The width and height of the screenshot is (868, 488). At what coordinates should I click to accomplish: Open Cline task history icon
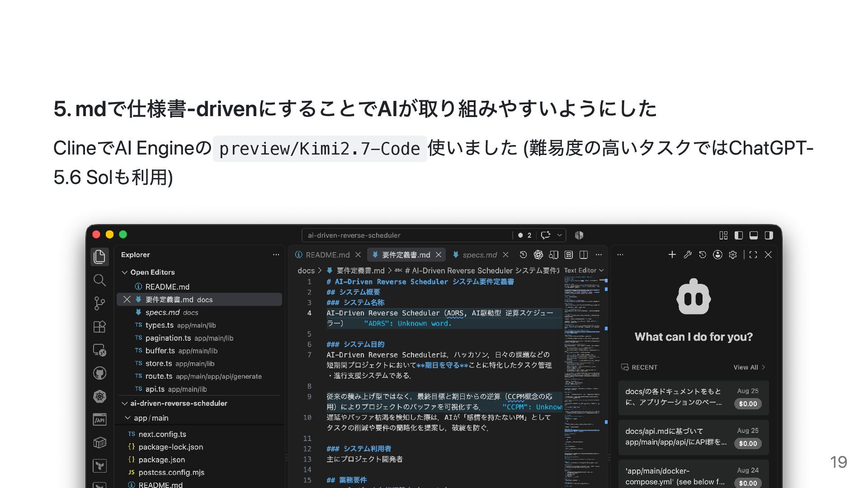pyautogui.click(x=703, y=255)
